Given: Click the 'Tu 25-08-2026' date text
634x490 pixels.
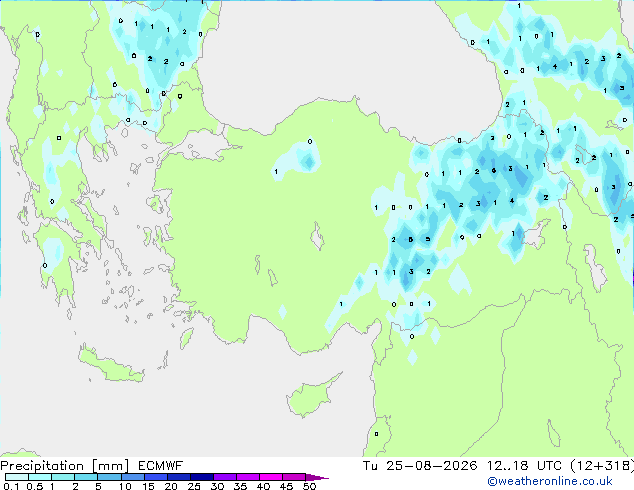Looking at the screenshot, I should pos(420,466).
